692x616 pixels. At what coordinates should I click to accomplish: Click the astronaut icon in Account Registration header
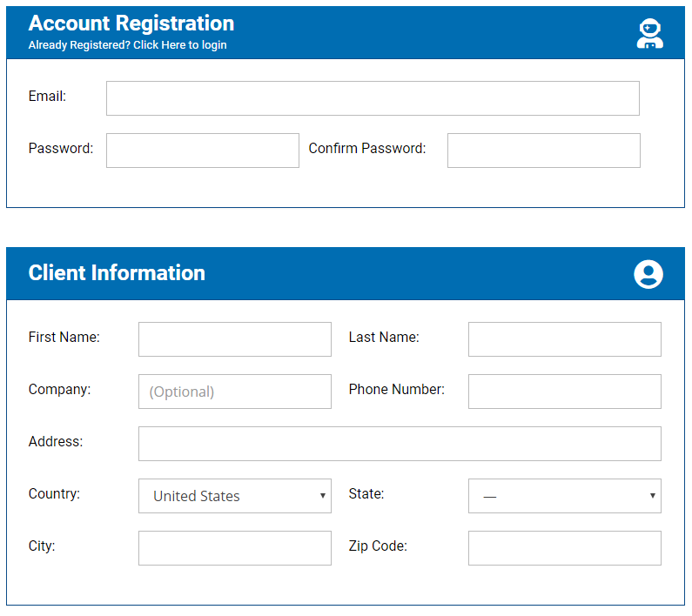[x=649, y=33]
